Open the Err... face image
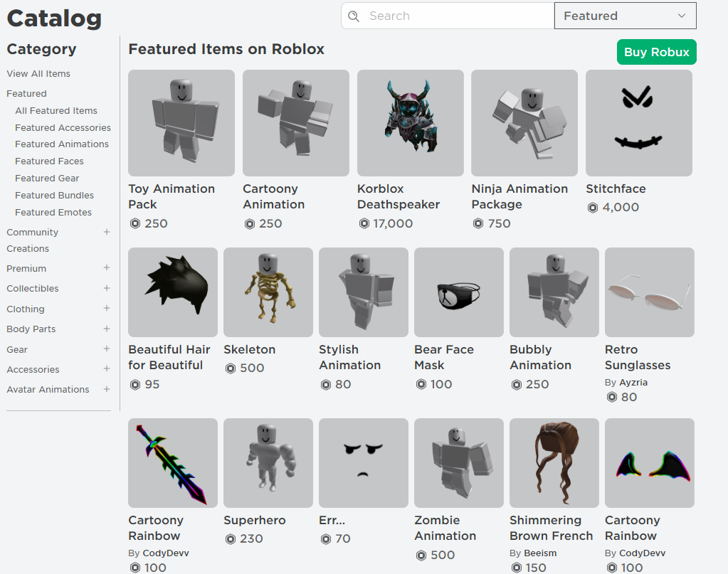This screenshot has width=728, height=574. pyautogui.click(x=364, y=463)
